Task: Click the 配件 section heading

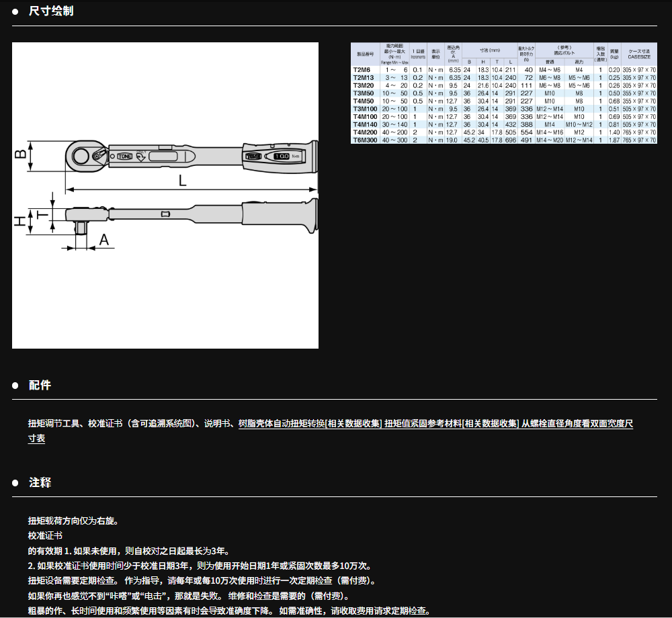Action: click(x=40, y=386)
